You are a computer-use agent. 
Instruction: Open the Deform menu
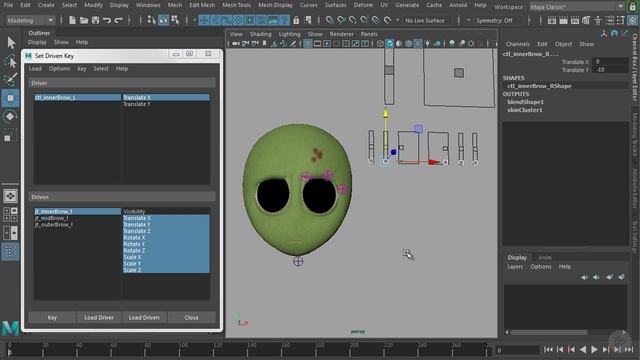363,5
